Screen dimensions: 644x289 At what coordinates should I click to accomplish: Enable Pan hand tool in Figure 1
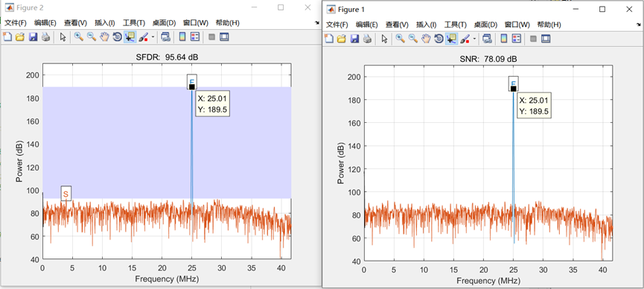click(x=427, y=39)
